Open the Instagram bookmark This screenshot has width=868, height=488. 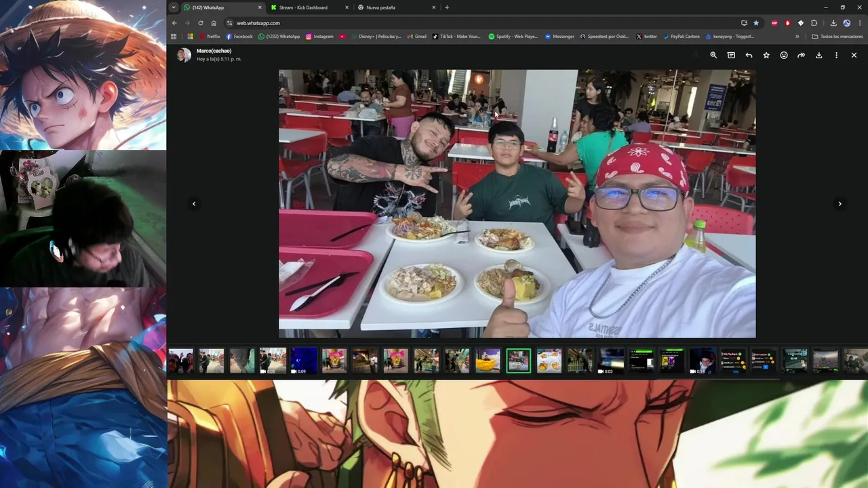pos(319,37)
